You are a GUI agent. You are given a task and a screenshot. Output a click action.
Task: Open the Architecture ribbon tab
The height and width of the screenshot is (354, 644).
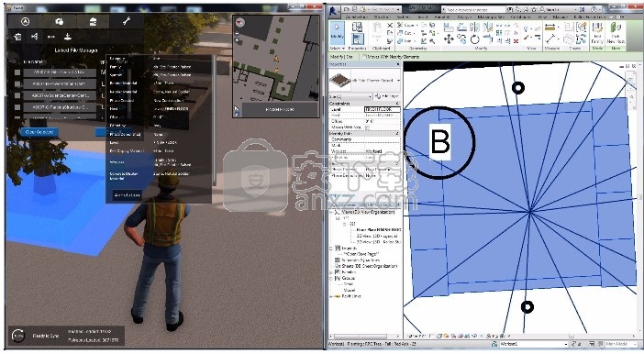[x=357, y=17]
